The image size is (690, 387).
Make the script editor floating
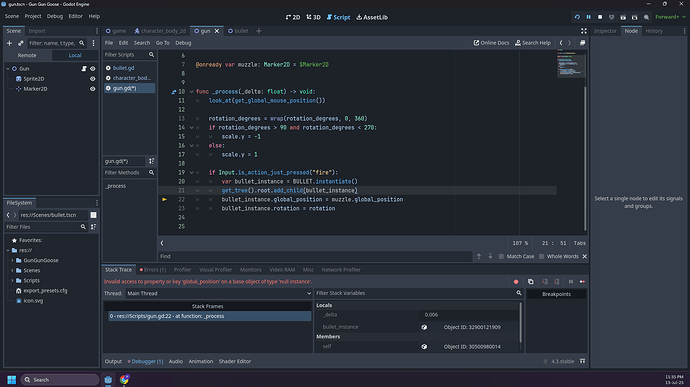pos(582,43)
